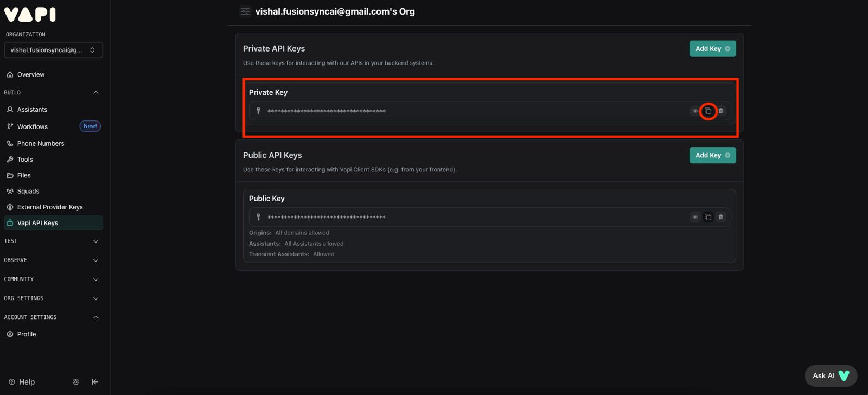The height and width of the screenshot is (395, 868).
Task: Reveal the Public Key with eye icon
Action: point(695,217)
